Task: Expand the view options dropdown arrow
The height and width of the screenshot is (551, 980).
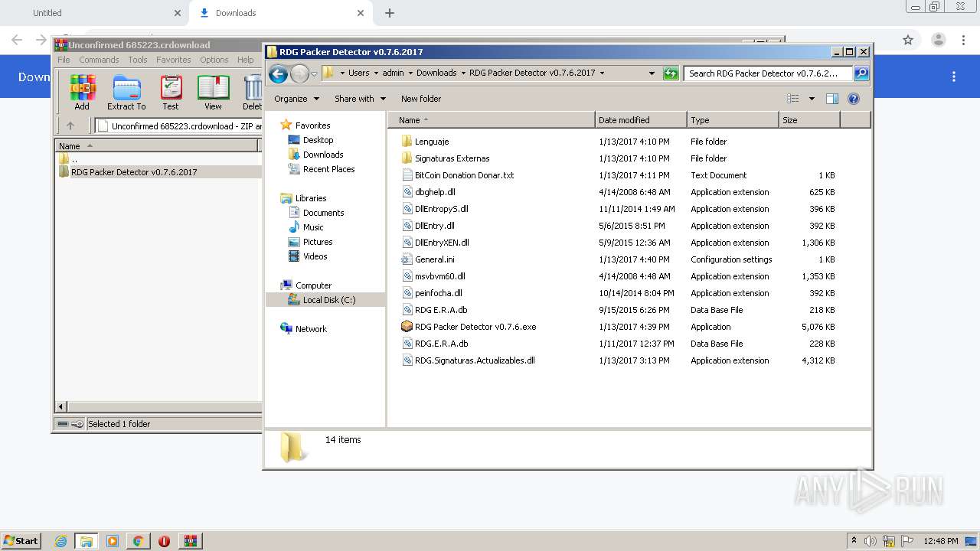Action: (812, 99)
